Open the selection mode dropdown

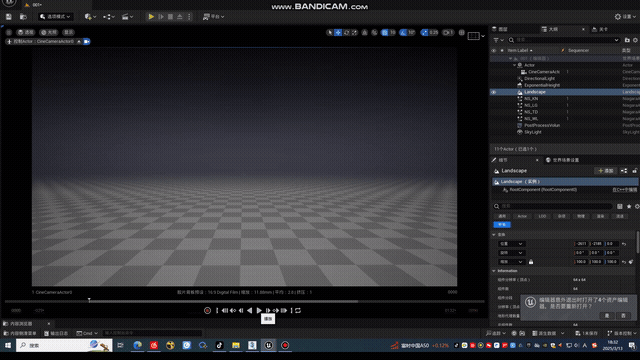56,17
